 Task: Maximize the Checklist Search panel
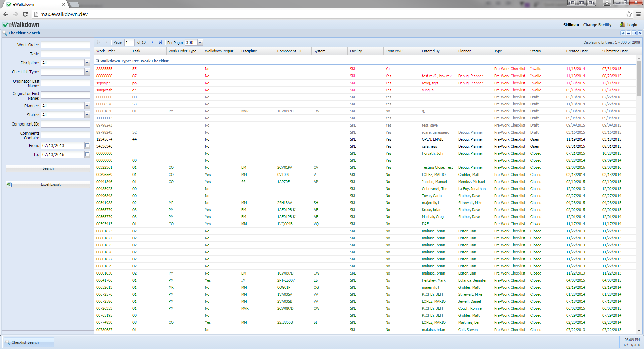pos(634,33)
